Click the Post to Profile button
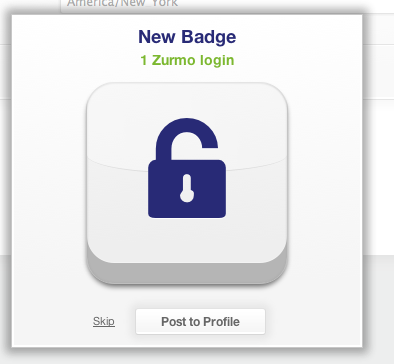Viewport: 394px width, 364px height. (x=200, y=321)
